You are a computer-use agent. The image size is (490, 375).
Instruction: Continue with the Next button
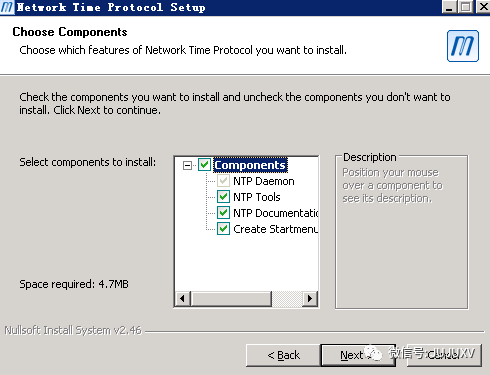(x=358, y=355)
